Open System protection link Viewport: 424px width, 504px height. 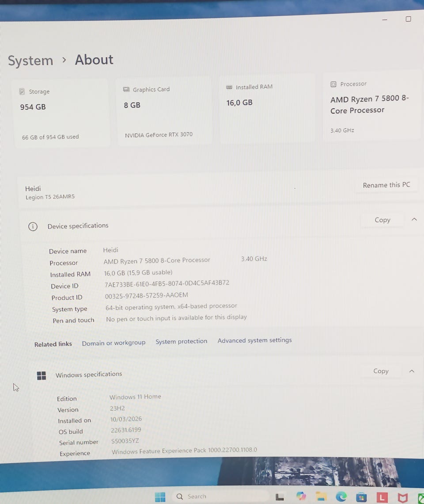(182, 341)
